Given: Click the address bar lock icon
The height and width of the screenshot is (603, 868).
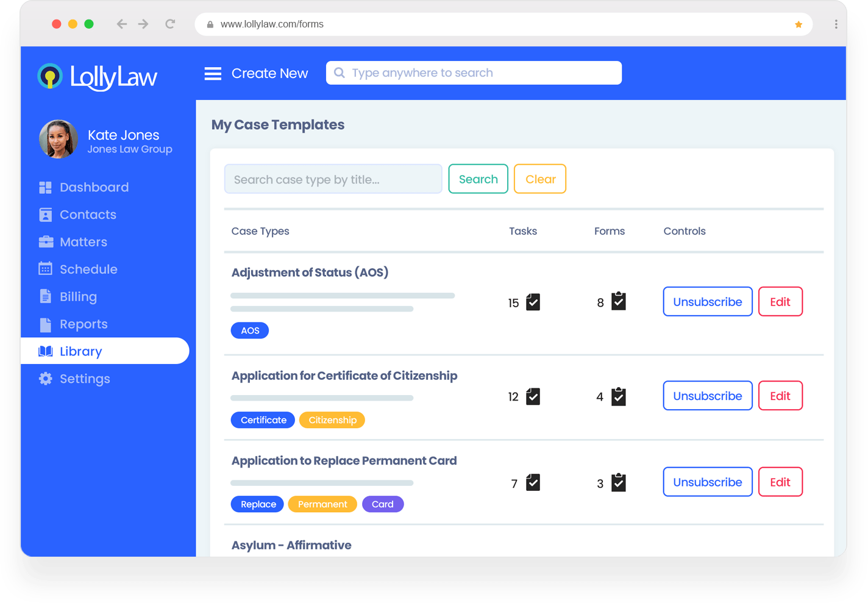Looking at the screenshot, I should 210,24.
